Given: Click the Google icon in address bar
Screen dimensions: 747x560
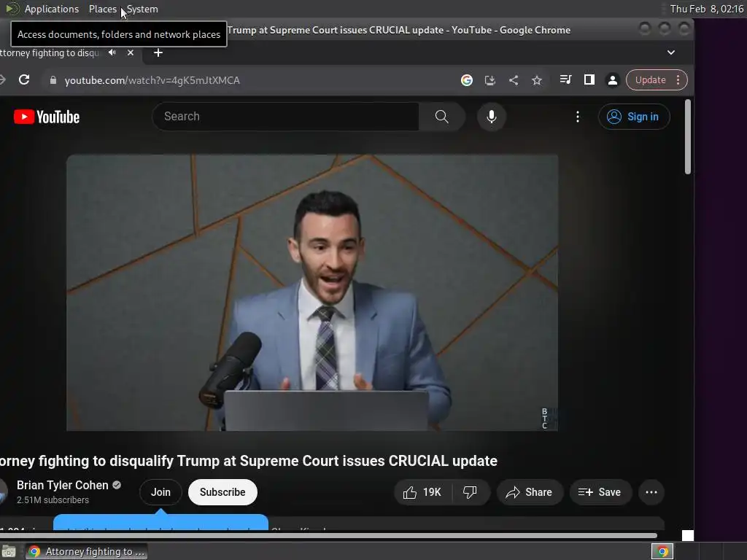Looking at the screenshot, I should [x=467, y=80].
